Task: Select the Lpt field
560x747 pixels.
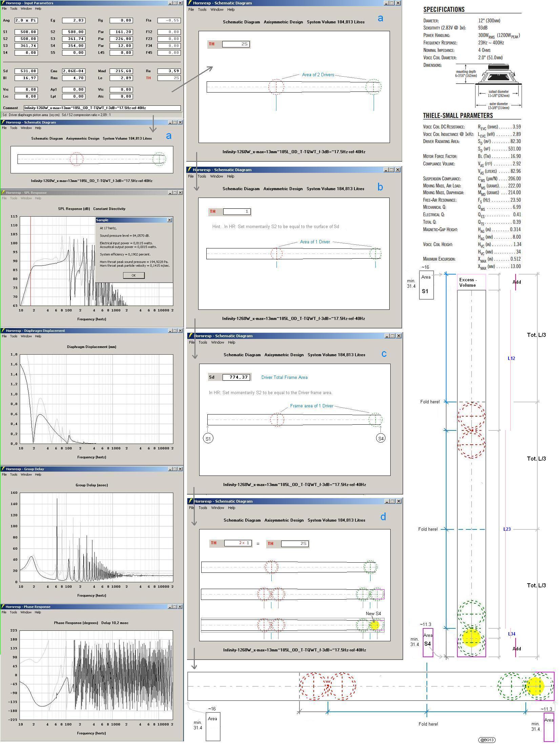Action: click(x=74, y=96)
